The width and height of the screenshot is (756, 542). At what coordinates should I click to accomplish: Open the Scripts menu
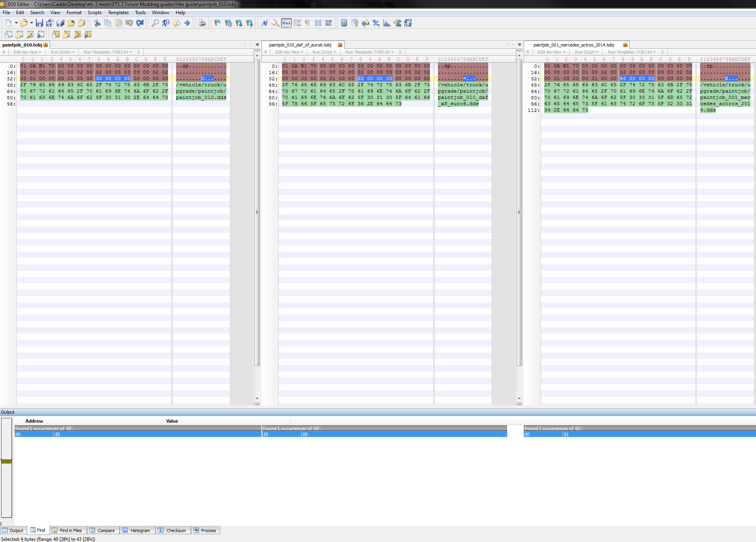94,13
